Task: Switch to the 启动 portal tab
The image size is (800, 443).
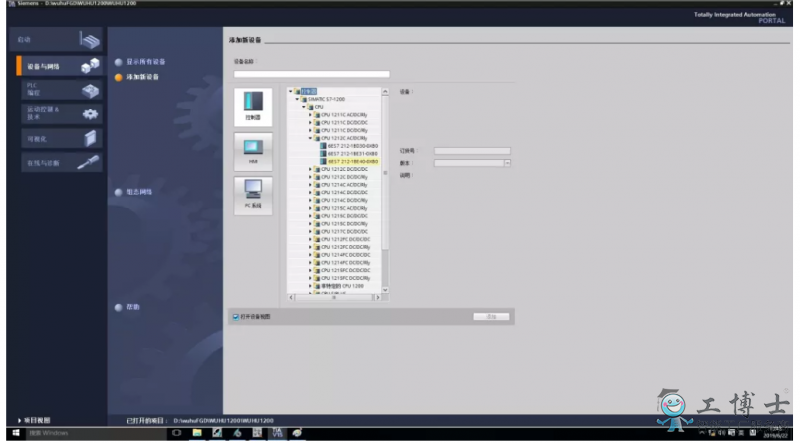Action: tap(56, 40)
